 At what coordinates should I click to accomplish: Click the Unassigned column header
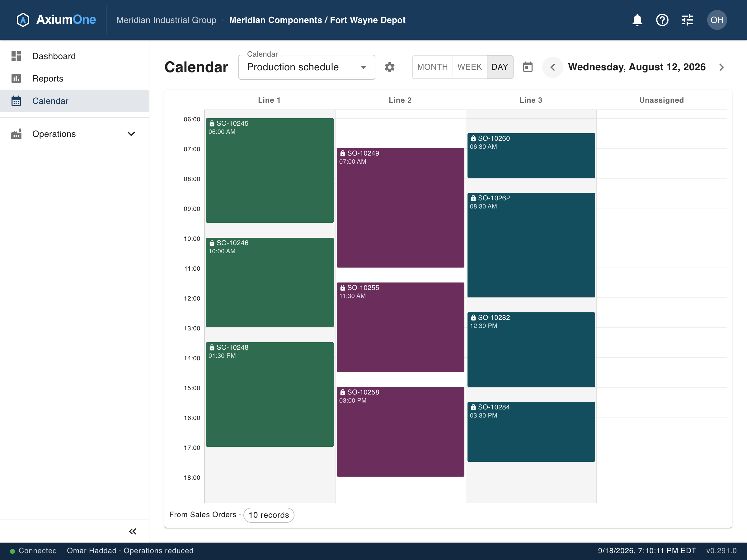pyautogui.click(x=661, y=100)
